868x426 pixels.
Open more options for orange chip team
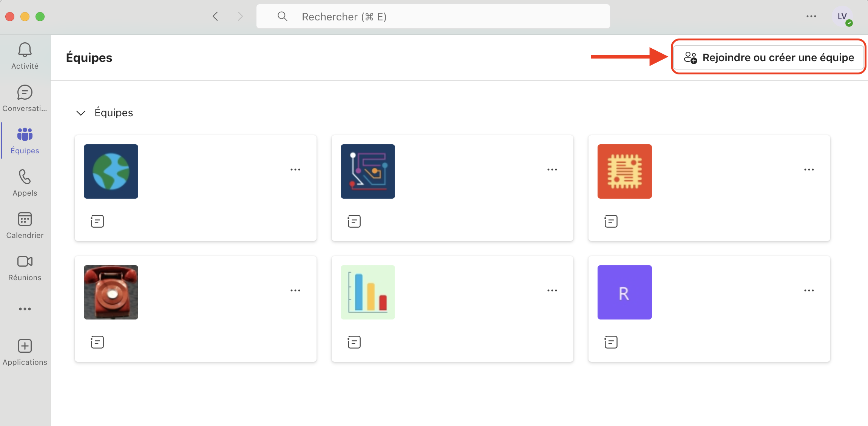809,170
